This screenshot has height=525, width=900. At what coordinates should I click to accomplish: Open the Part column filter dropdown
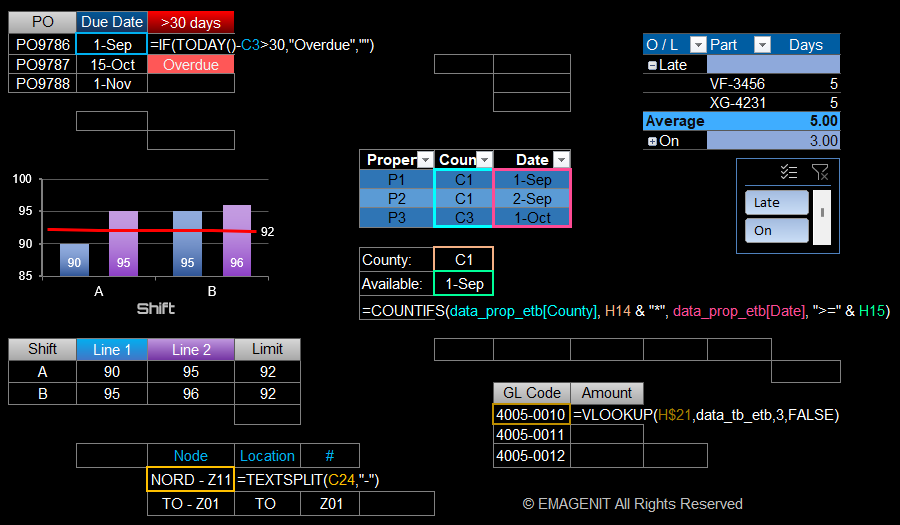762,45
